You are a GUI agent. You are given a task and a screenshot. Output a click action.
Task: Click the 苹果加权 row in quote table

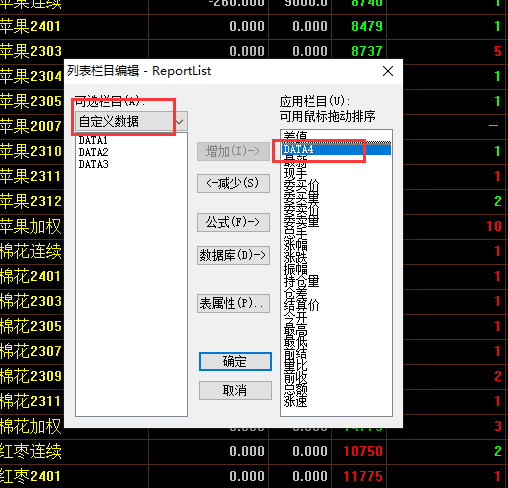click(31, 226)
